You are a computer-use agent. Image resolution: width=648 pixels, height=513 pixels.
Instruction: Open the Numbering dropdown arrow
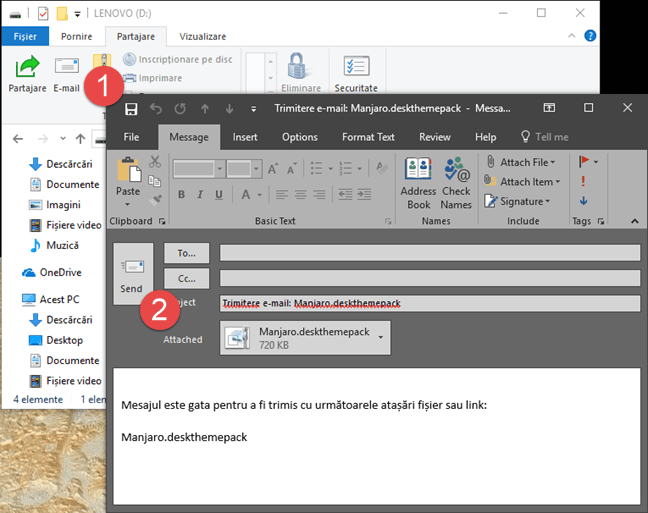pyautogui.click(x=359, y=169)
